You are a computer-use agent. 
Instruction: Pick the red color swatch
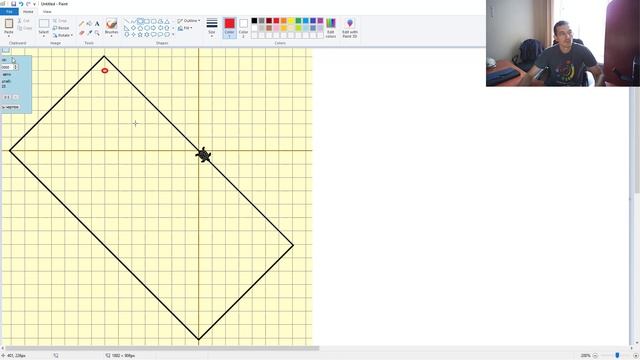point(276,20)
